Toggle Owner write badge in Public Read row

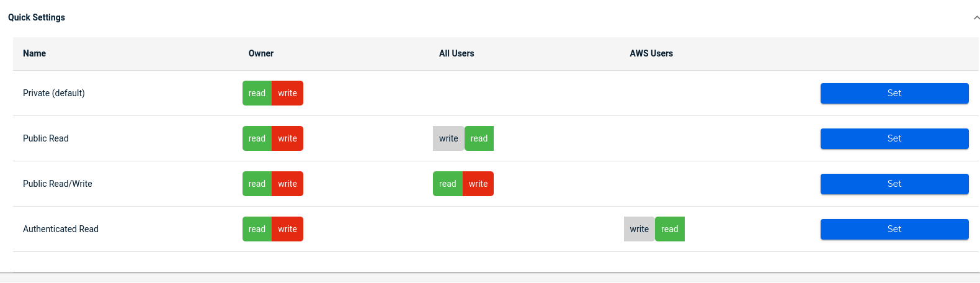[287, 138]
